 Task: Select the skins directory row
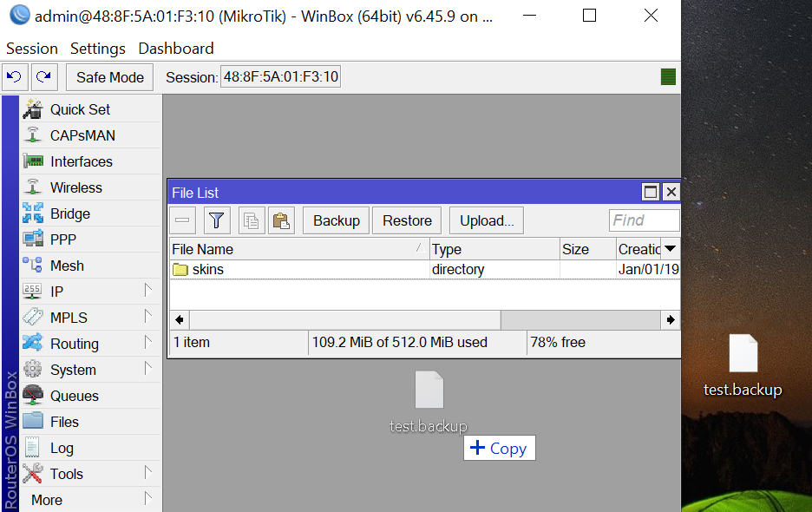point(424,270)
